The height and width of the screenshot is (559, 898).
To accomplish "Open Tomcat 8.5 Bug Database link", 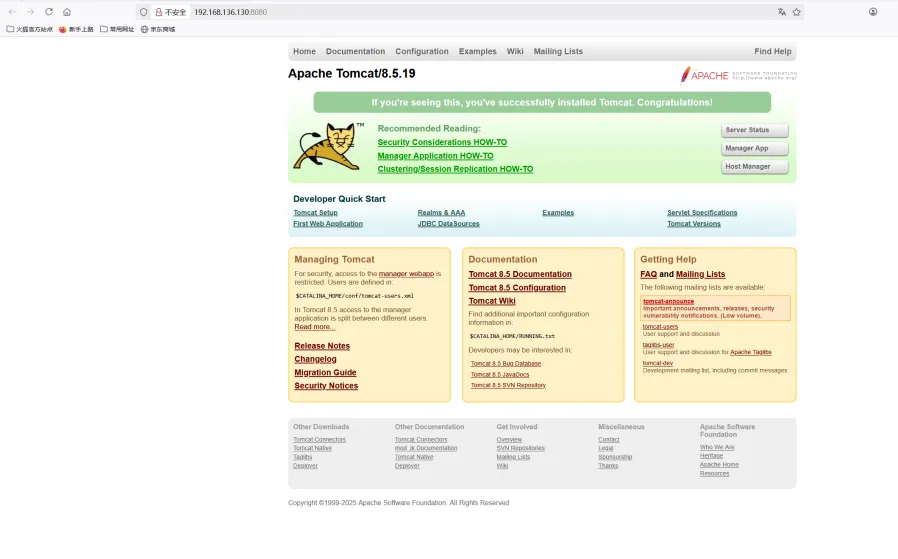I will [x=506, y=364].
